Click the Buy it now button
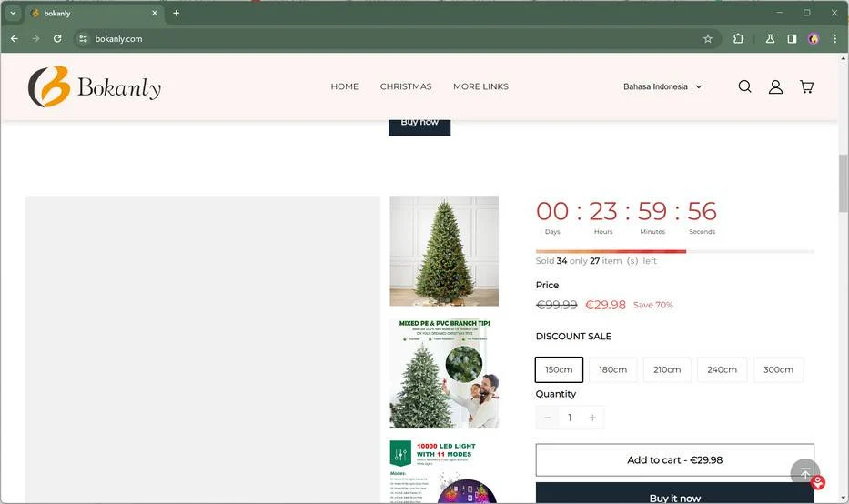Screen dimensions: 849x504 coord(674,495)
